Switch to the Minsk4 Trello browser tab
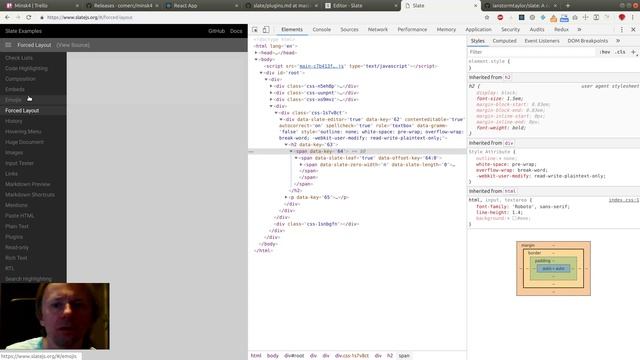640x360 pixels. tap(39, 6)
